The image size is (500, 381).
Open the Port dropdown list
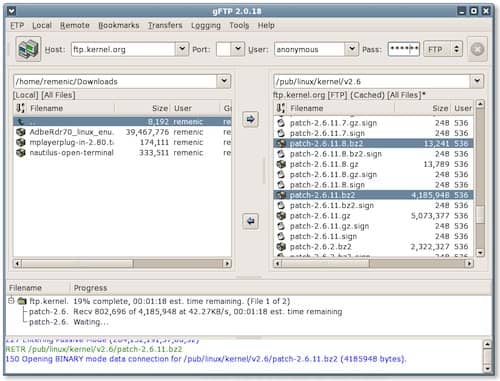tap(238, 49)
